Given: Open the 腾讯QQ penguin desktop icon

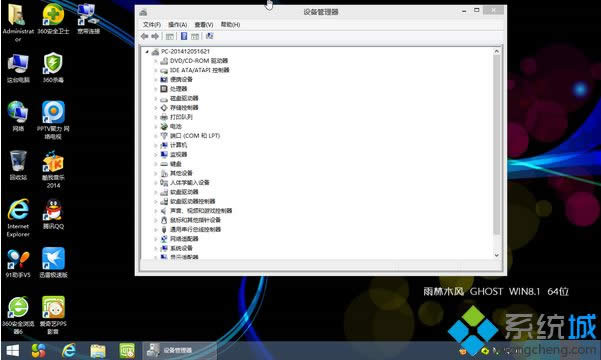Looking at the screenshot, I should [x=53, y=214].
